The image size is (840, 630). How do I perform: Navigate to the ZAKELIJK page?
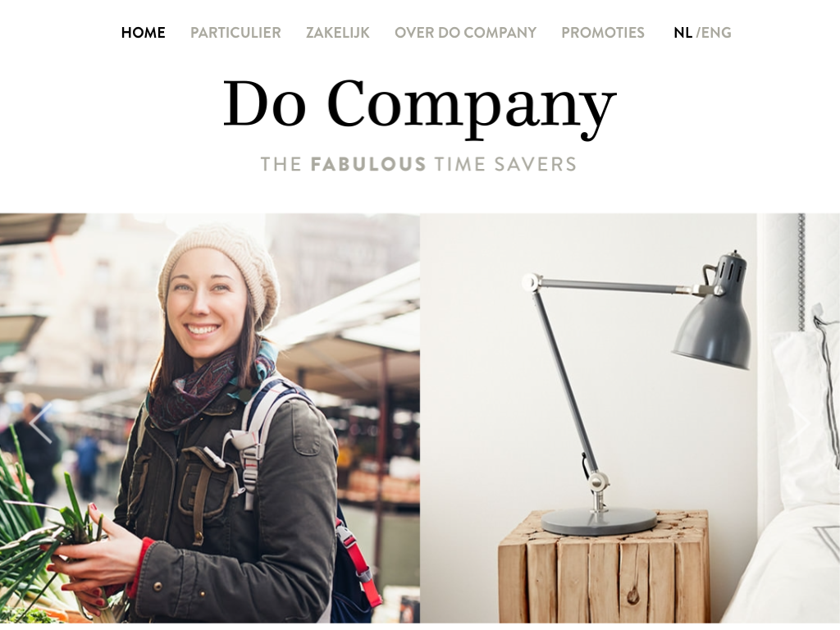pos(338,33)
